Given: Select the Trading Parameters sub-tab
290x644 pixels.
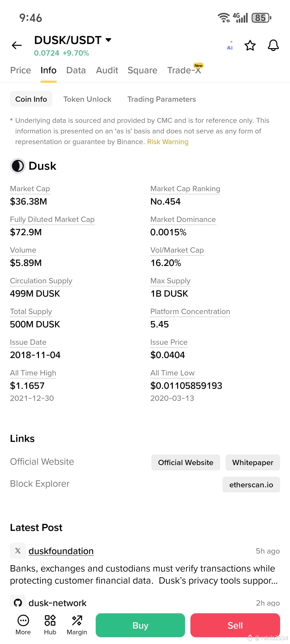Looking at the screenshot, I should 161,99.
